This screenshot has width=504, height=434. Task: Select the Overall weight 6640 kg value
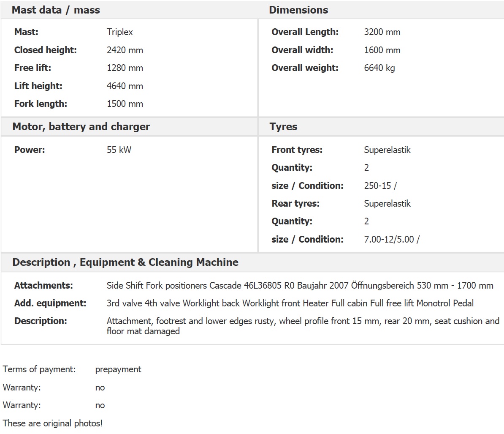(379, 68)
